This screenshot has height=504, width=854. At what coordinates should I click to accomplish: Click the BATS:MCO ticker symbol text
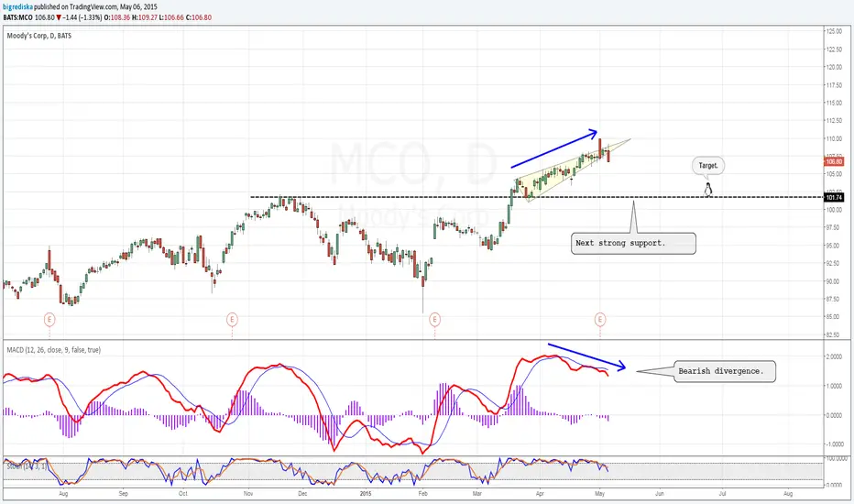pyautogui.click(x=18, y=17)
